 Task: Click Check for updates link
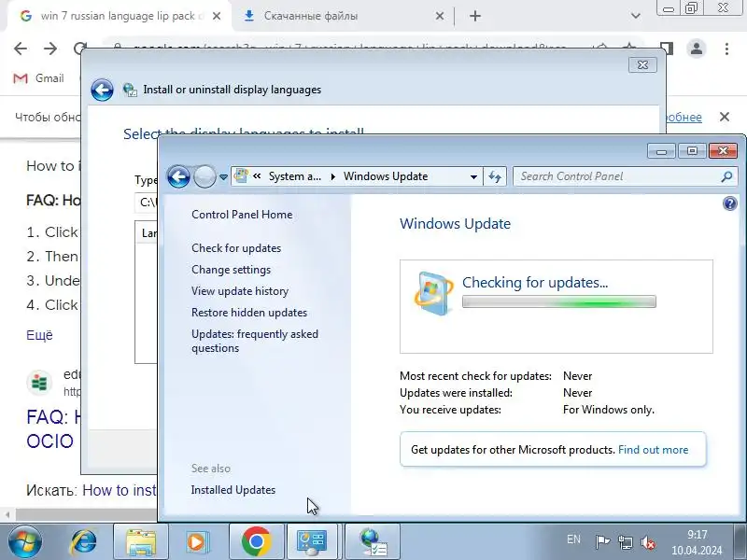[236, 248]
